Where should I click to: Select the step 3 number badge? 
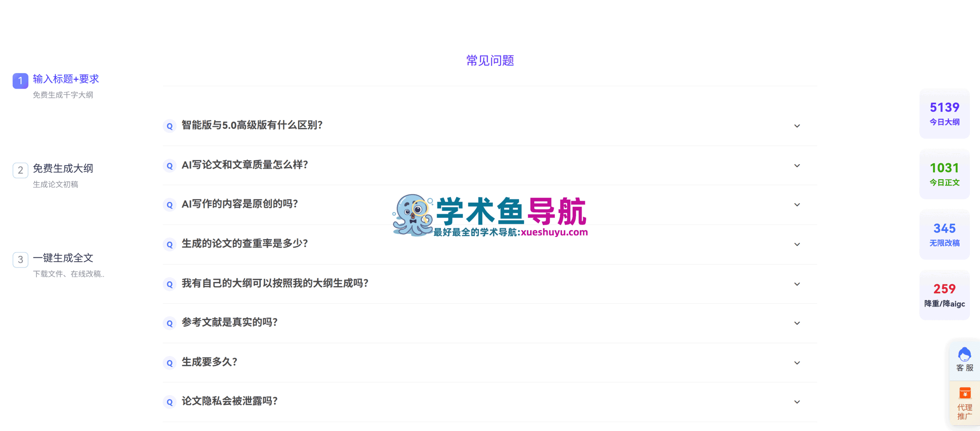[x=20, y=260]
